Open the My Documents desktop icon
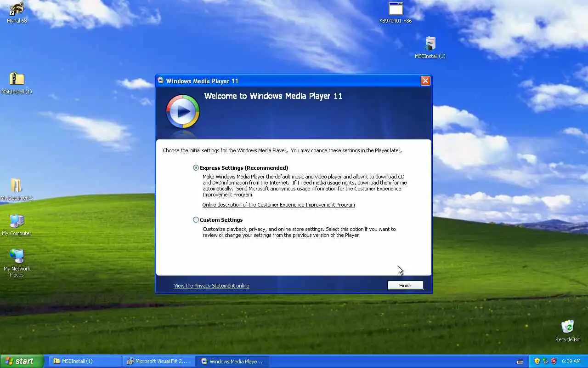This screenshot has width=588, height=368. pos(17,190)
